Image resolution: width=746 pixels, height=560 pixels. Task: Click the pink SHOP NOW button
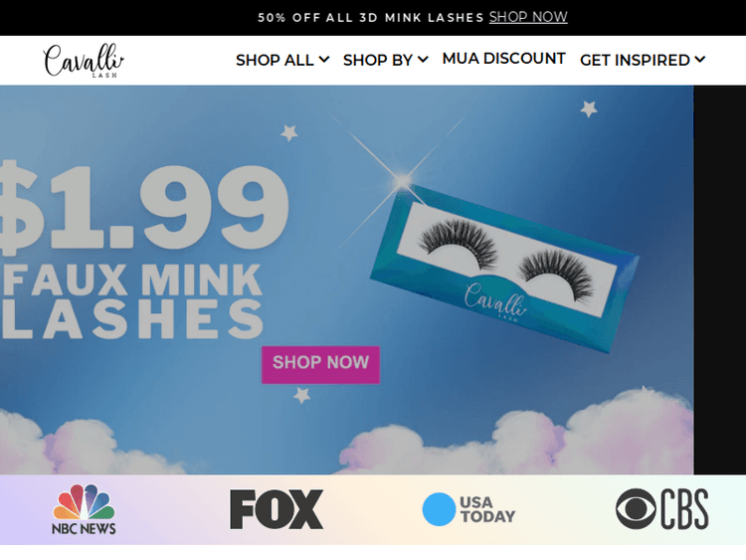[x=320, y=364]
